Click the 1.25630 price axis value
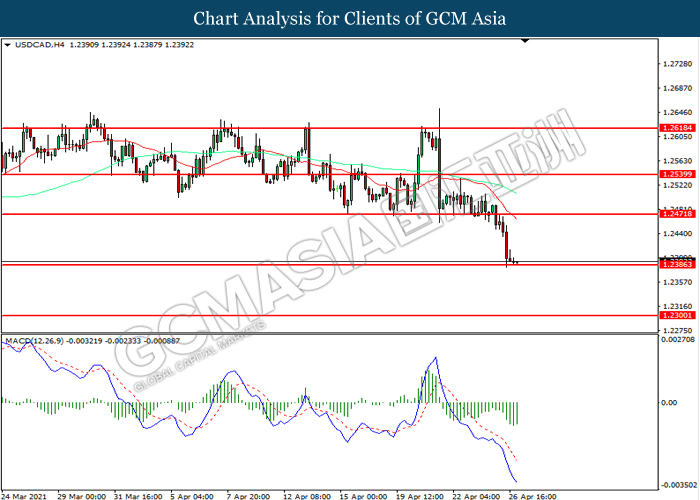 pyautogui.click(x=678, y=161)
